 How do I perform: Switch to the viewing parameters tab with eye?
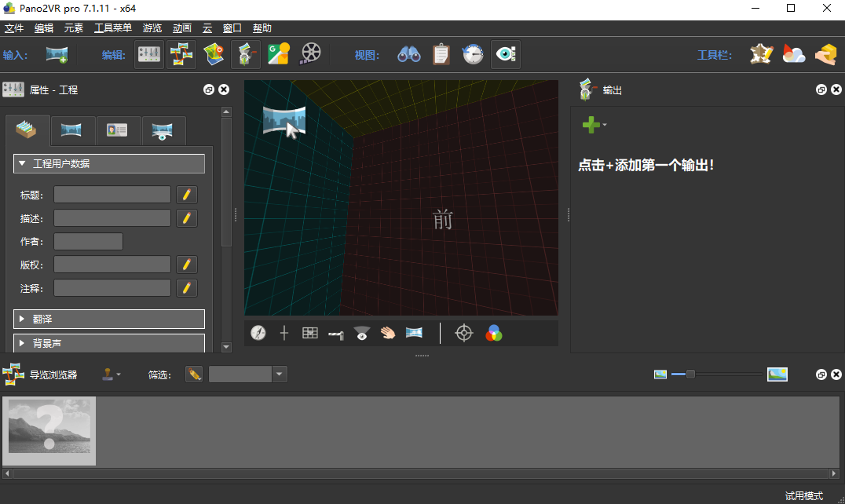pos(163,130)
